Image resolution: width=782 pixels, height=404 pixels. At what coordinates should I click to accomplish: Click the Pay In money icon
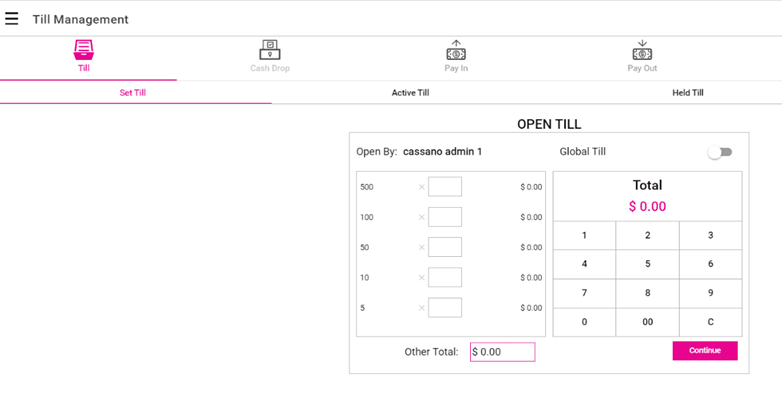point(456,50)
